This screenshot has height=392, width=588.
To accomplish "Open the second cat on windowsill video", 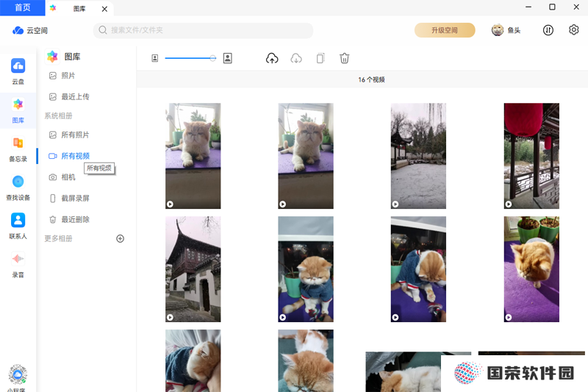I will click(x=306, y=156).
